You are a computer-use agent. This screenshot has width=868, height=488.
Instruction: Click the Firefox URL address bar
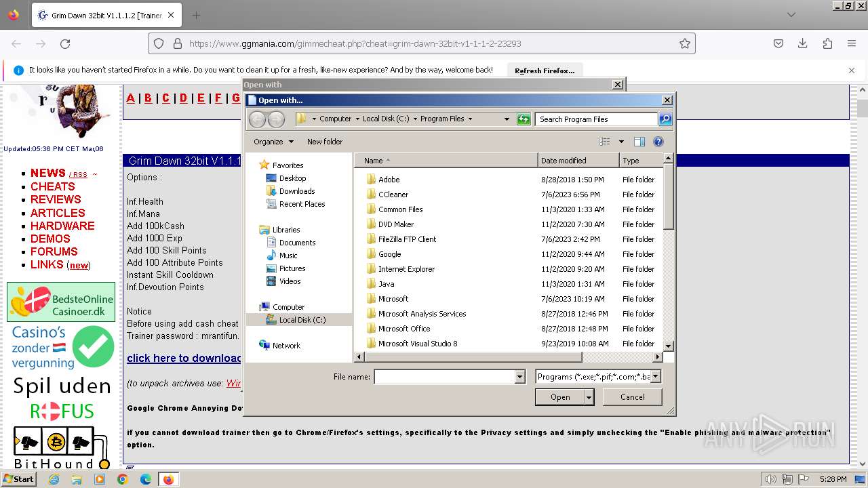tap(422, 43)
